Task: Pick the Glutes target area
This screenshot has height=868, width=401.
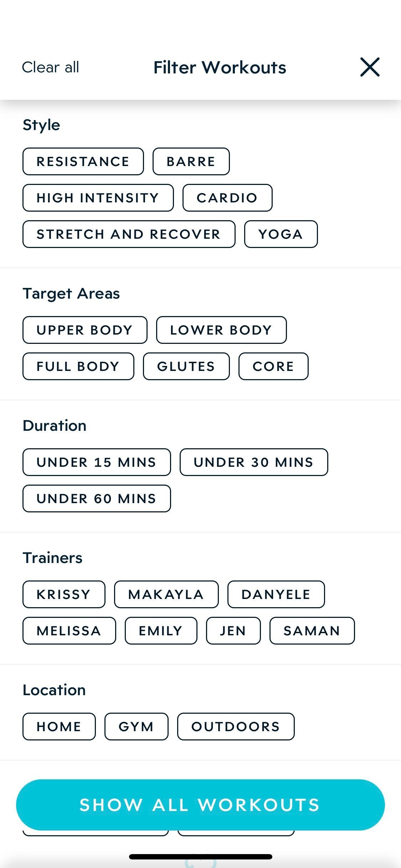Action: 186,366
